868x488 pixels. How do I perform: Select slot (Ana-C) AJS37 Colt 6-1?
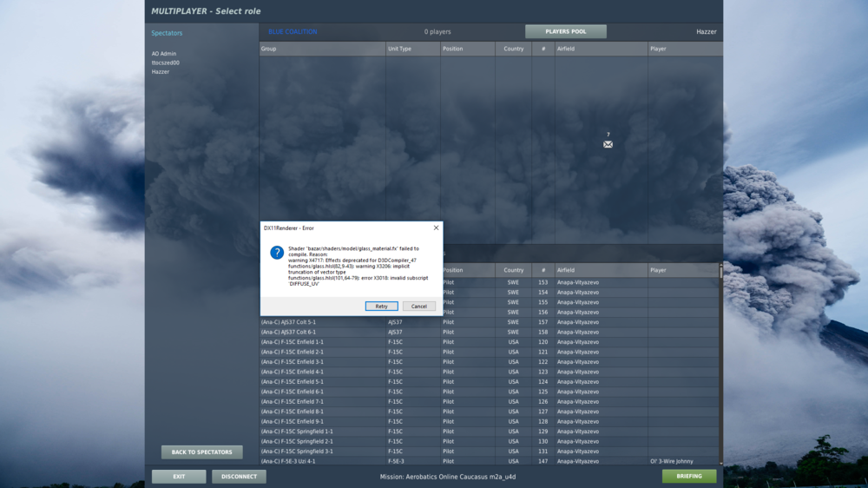pos(490,332)
